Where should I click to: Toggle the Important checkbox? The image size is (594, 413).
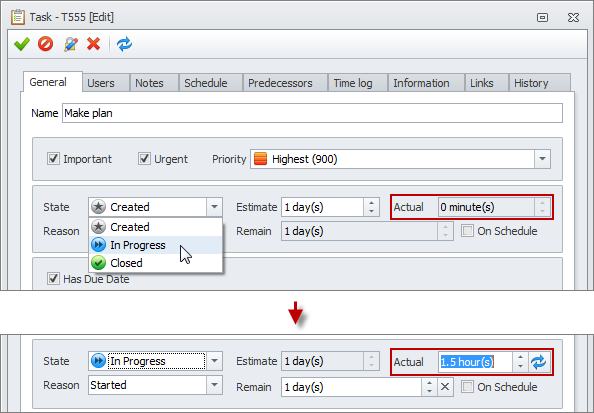53,158
